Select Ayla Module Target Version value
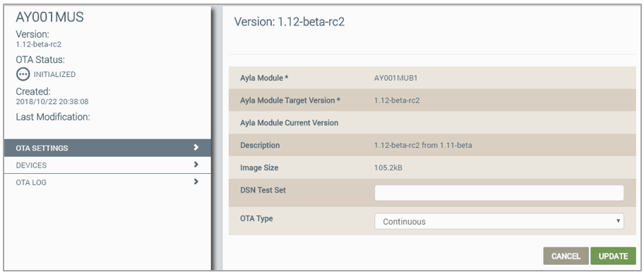This screenshot has width=644, height=275. 397,100
